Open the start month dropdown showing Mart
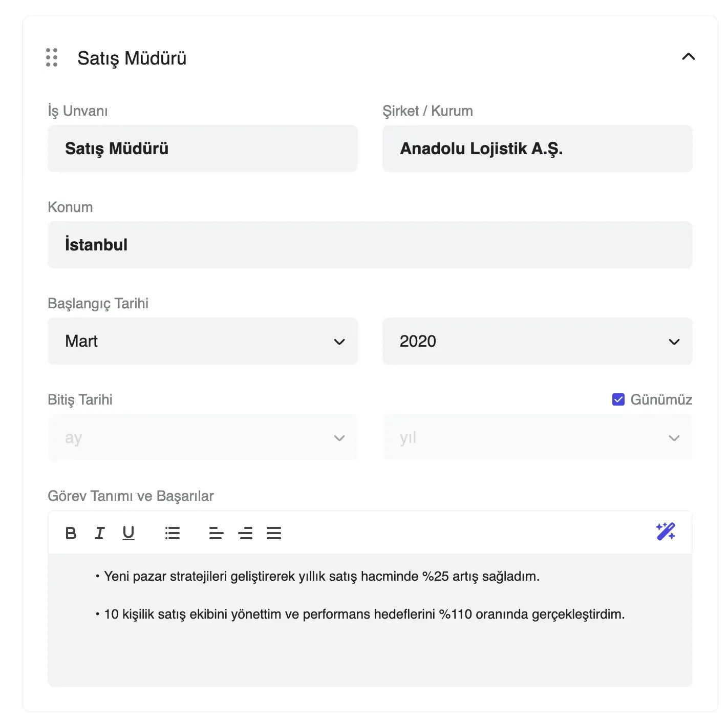 tap(203, 341)
